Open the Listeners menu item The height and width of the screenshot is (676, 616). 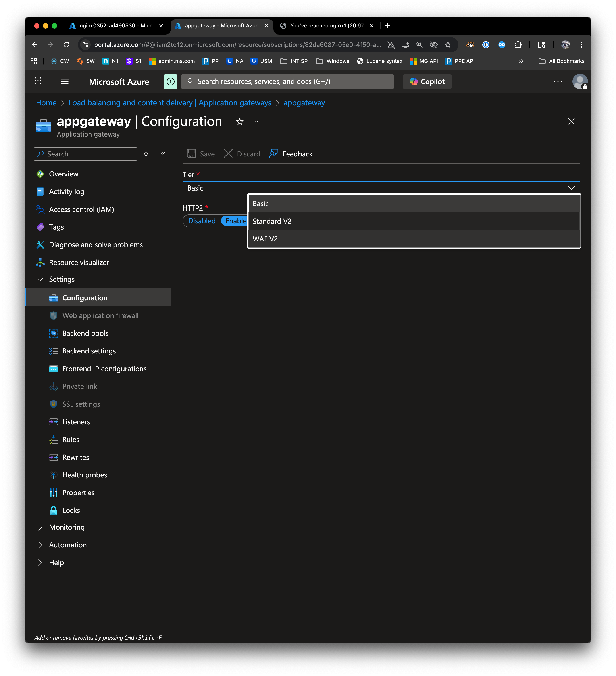(x=76, y=422)
